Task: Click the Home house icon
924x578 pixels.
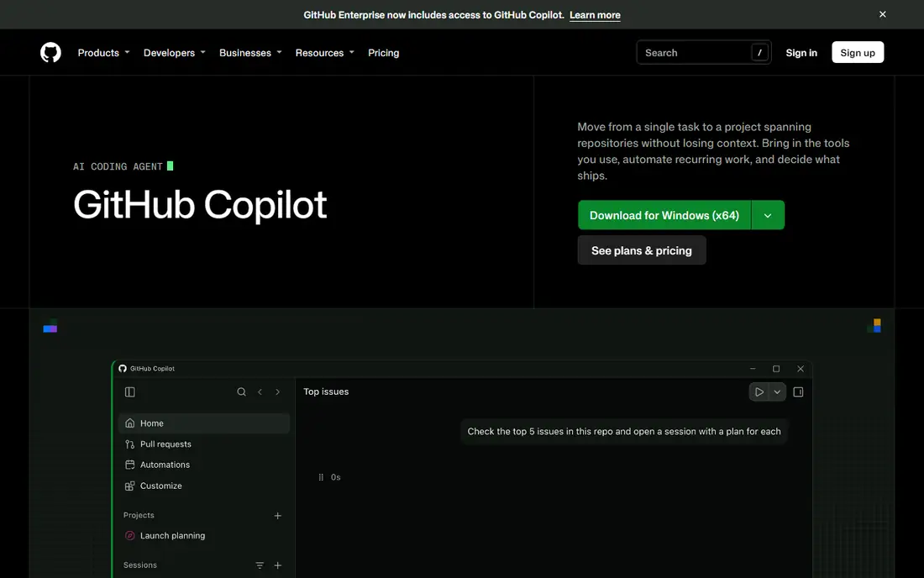Action: point(129,423)
